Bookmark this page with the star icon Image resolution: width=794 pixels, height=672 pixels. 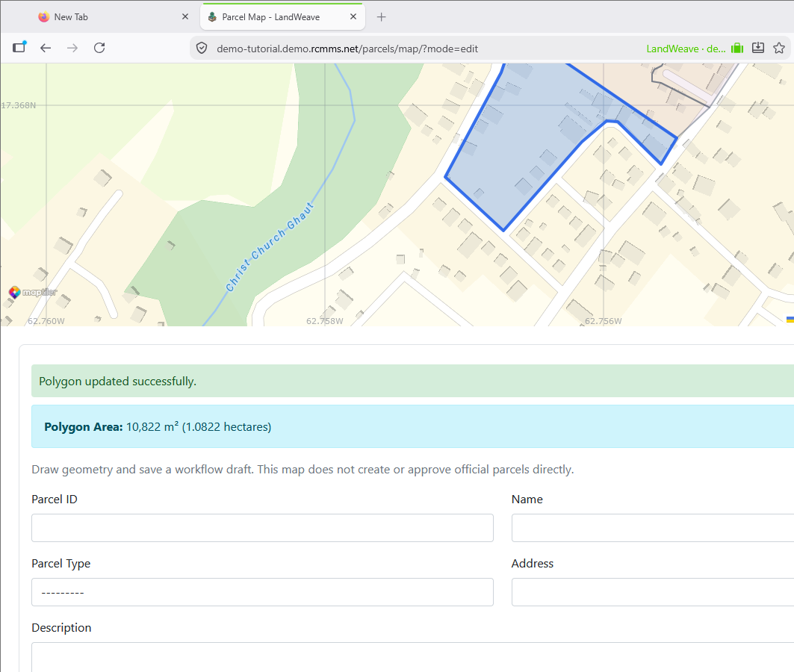click(x=779, y=48)
